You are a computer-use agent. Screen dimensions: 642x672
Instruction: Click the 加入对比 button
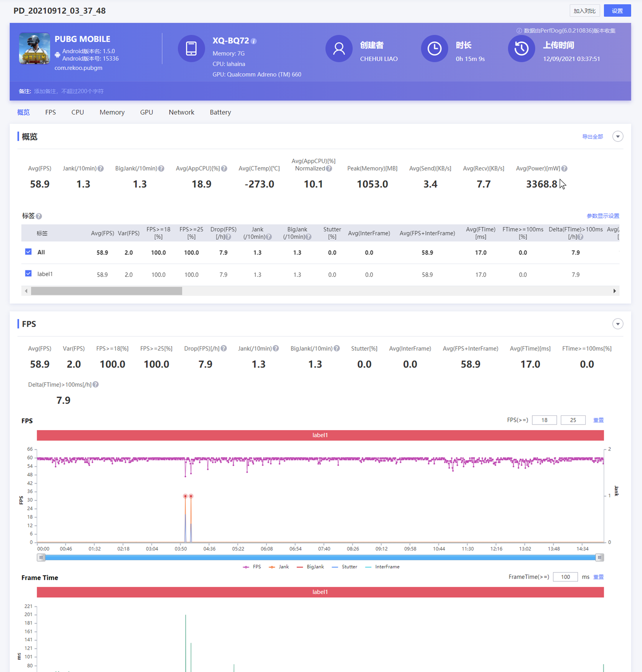[584, 11]
